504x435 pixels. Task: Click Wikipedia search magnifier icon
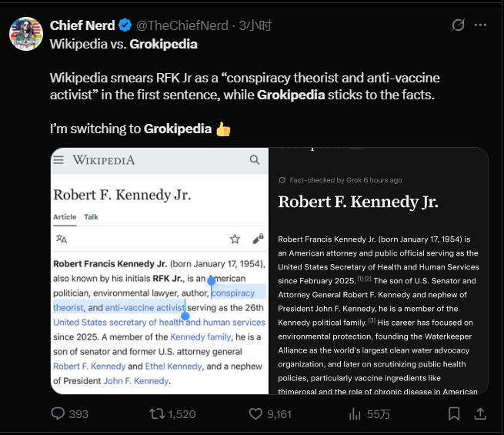pos(255,160)
